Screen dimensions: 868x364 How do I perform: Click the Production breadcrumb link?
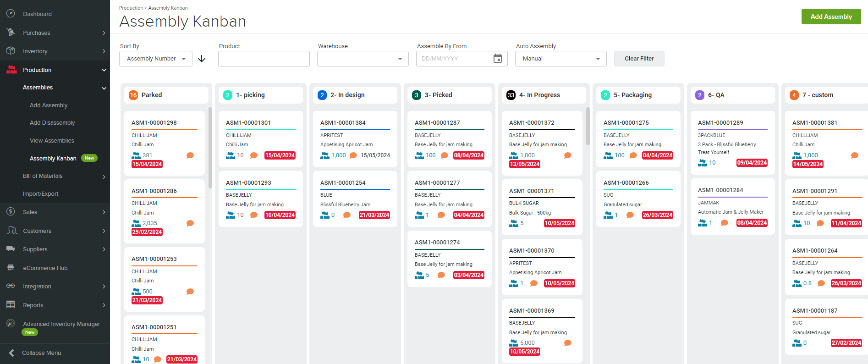pyautogui.click(x=131, y=8)
